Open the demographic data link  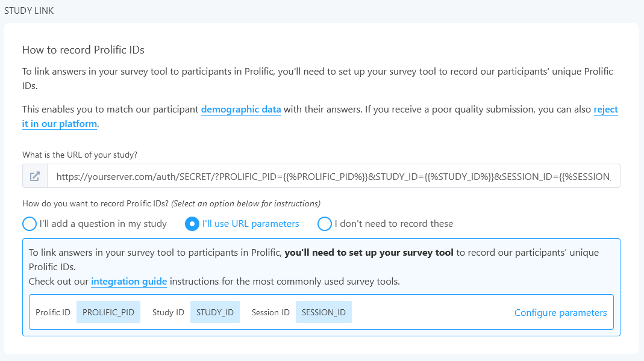[241, 110]
